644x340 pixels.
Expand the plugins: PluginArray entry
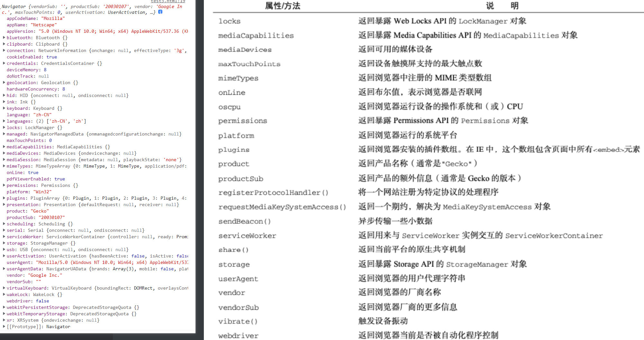[x=4, y=198]
